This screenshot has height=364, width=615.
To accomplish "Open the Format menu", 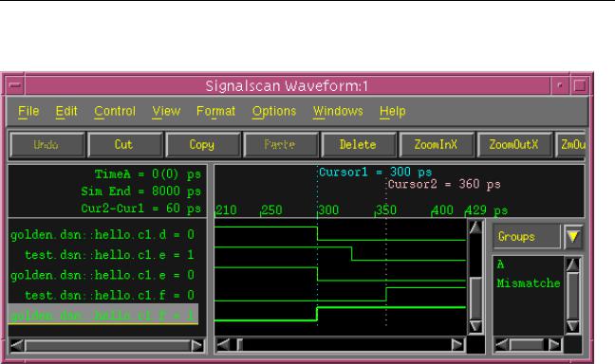I will pos(215,112).
